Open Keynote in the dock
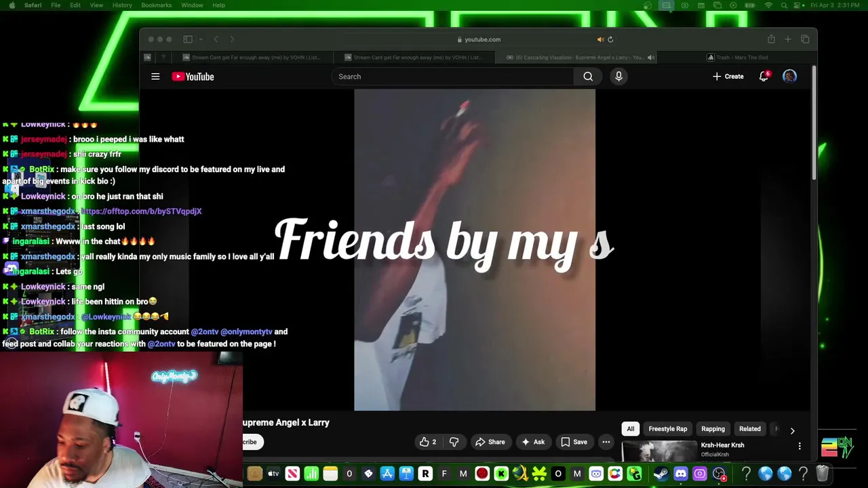This screenshot has height=488, width=868. pos(406,474)
